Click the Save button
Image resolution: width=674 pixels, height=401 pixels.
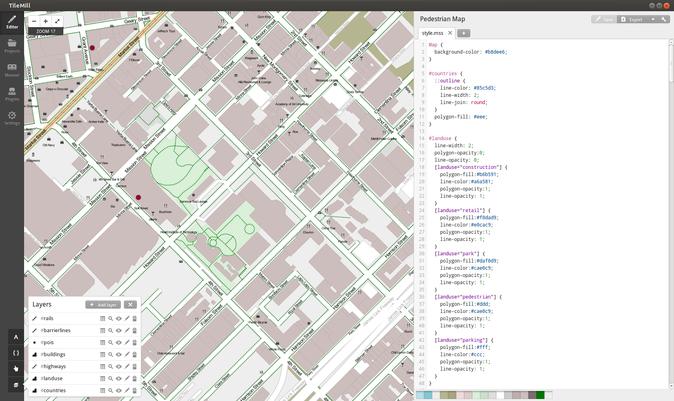[x=604, y=19]
